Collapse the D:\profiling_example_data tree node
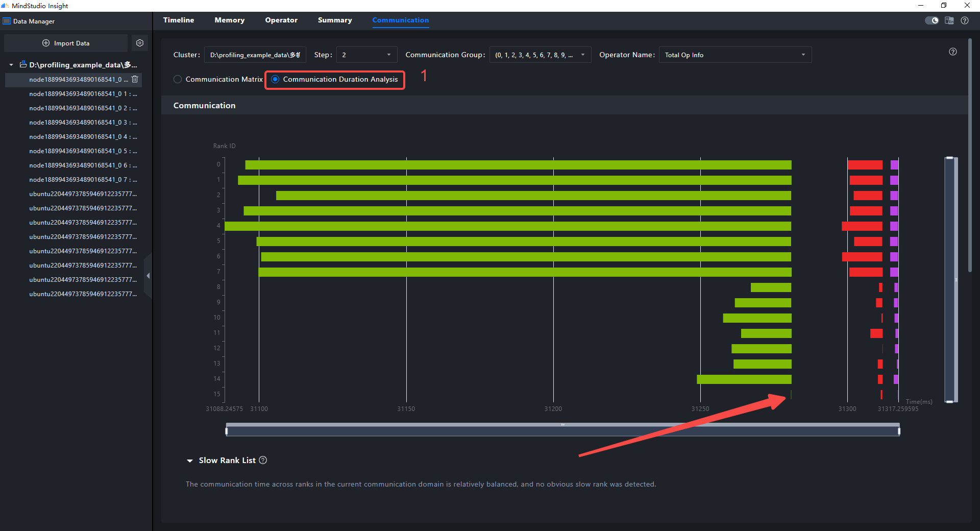 (x=11, y=65)
